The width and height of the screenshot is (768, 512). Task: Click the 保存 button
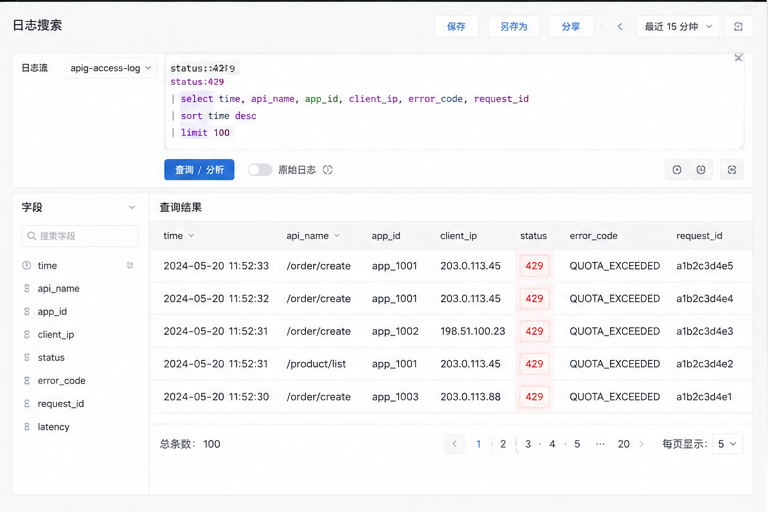tap(456, 26)
